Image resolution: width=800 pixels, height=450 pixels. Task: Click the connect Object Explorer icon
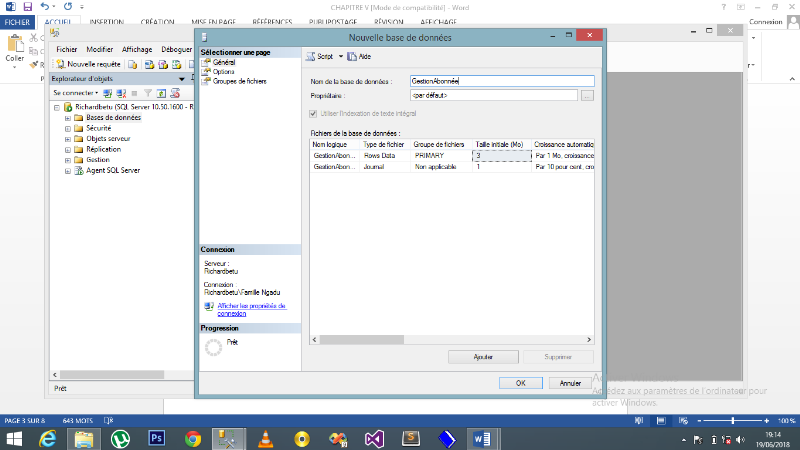pos(108,93)
